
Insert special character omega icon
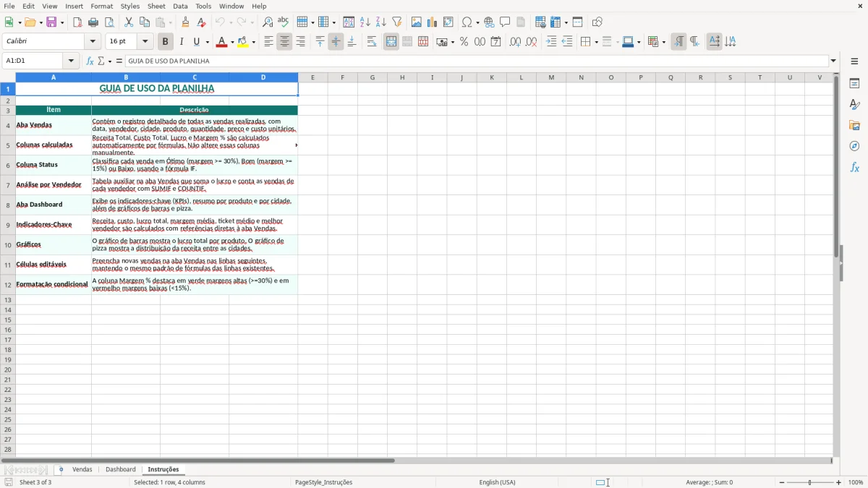click(x=467, y=22)
